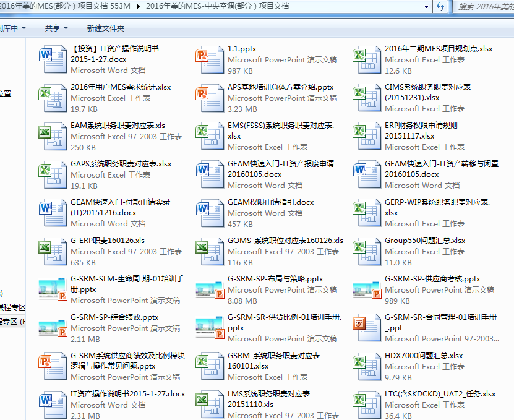This screenshot has height=420, width=514.
Task: Open the 库中 dropdown in the toolbar
Action: coord(12,28)
